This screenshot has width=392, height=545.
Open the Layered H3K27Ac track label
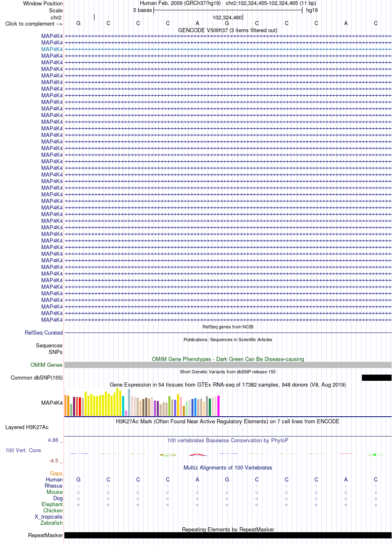pos(27,427)
